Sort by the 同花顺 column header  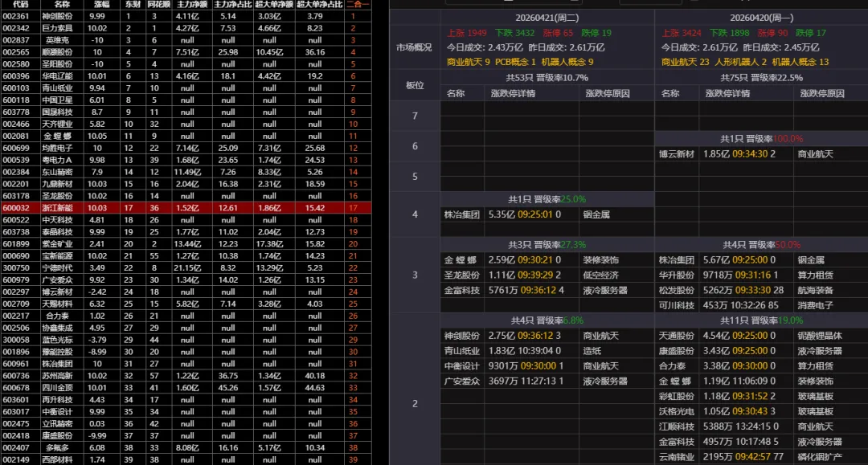pos(159,4)
